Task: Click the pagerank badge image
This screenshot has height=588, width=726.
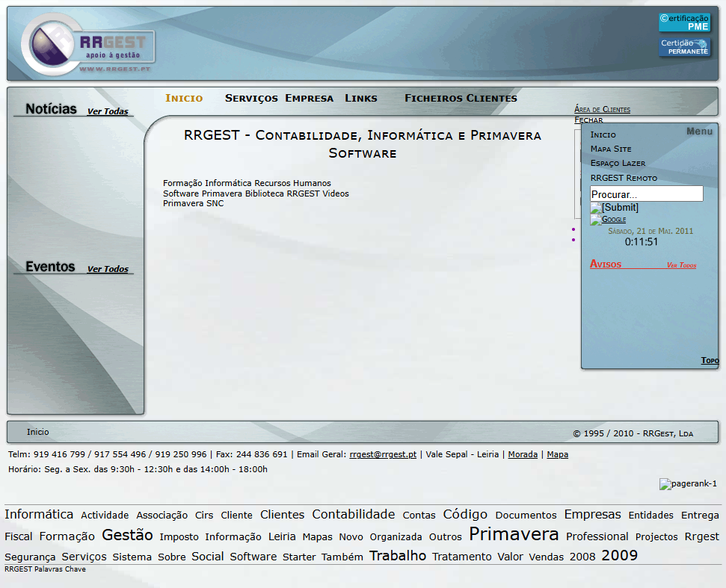Action: [688, 484]
